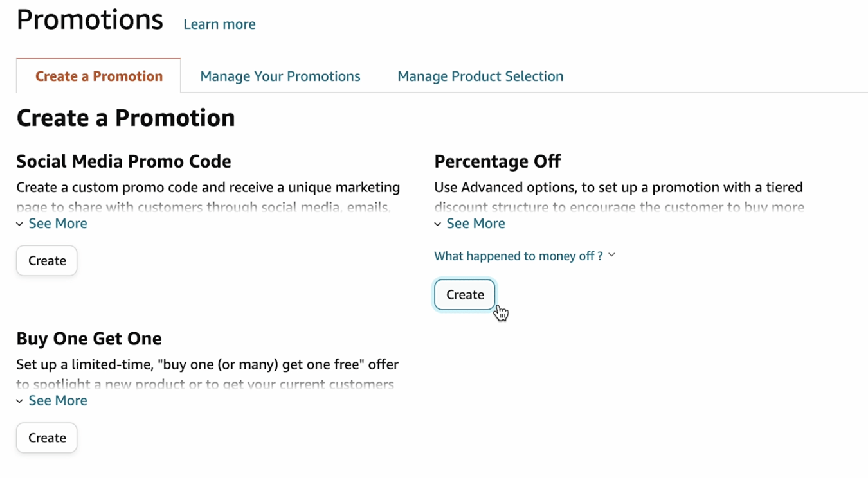Click the chevron next to "What happened to money off ?"
The image size is (868, 478).
pyautogui.click(x=611, y=254)
